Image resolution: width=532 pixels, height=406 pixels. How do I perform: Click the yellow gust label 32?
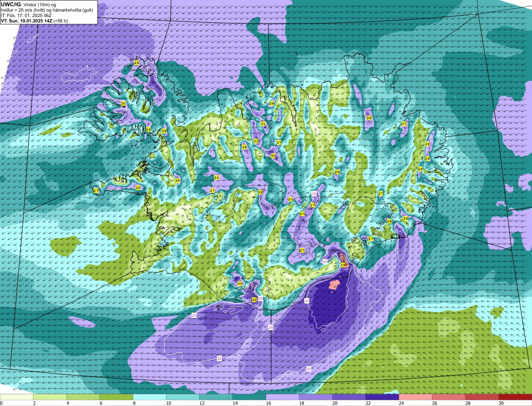click(254, 300)
